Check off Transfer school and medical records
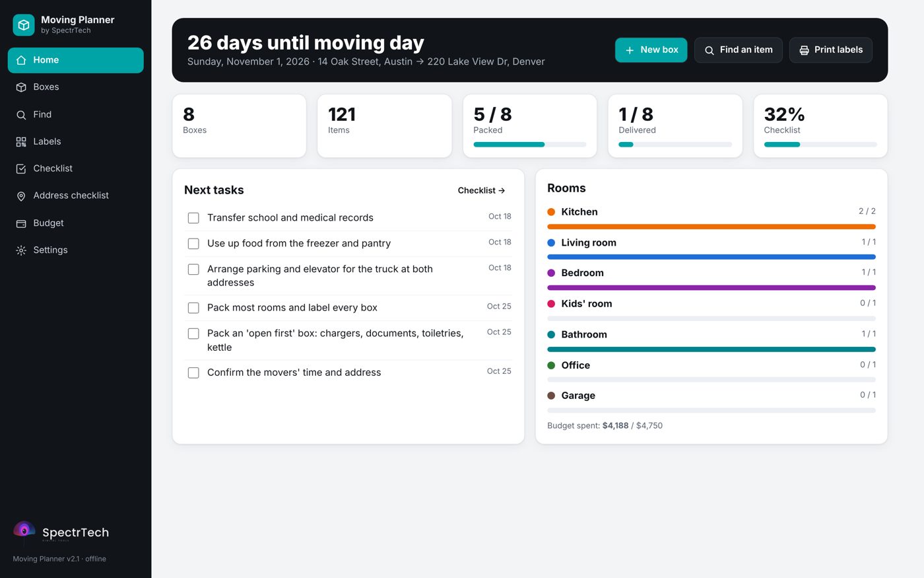The image size is (924, 578). click(193, 218)
